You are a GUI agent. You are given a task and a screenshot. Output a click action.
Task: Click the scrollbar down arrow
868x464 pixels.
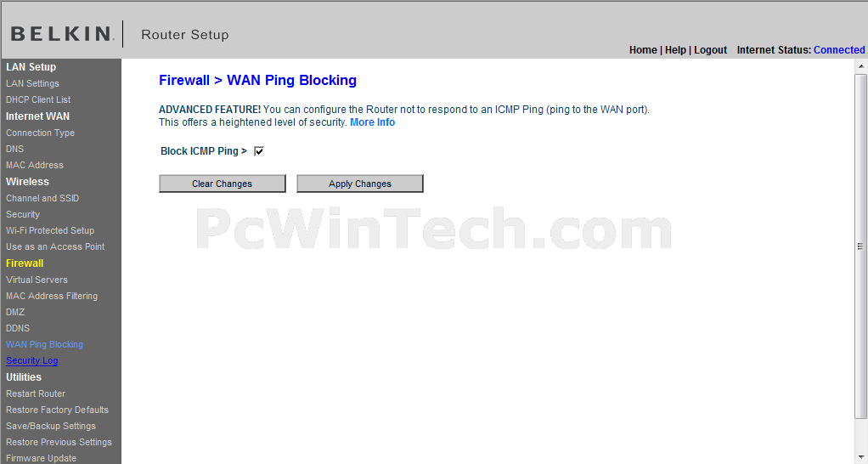pos(861,458)
